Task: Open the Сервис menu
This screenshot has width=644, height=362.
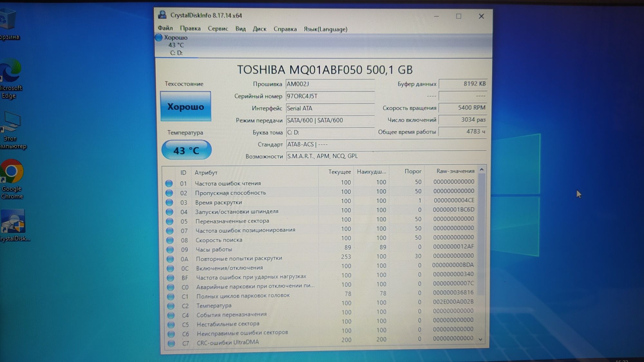Action: [x=218, y=29]
